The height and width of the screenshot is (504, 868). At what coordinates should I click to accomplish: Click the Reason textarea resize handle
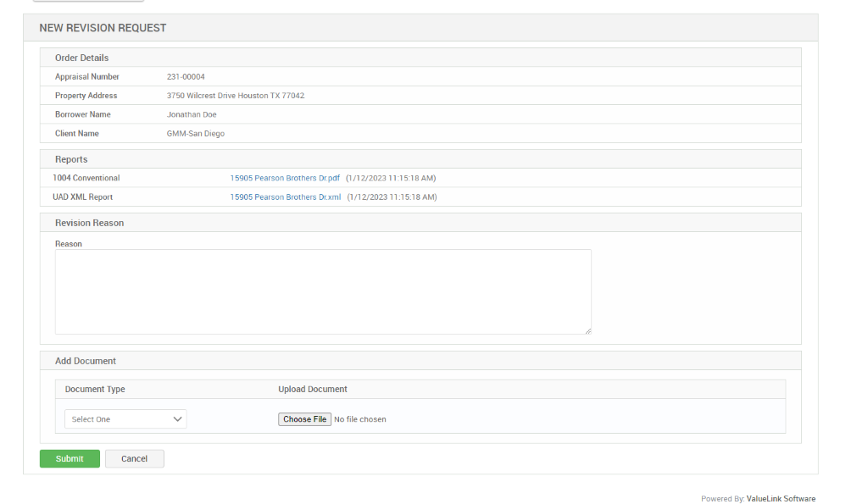click(x=588, y=330)
